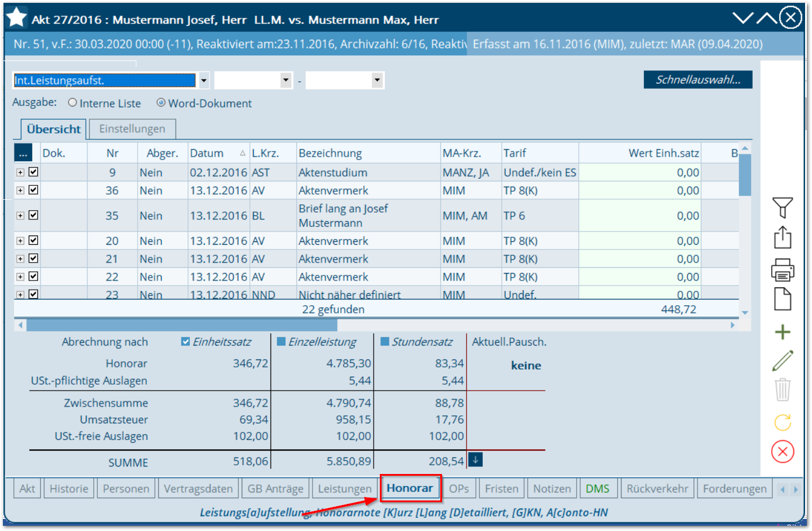Toggle checkbox for row Nr 35 Brief lang
The image size is (812, 531).
point(33,215)
